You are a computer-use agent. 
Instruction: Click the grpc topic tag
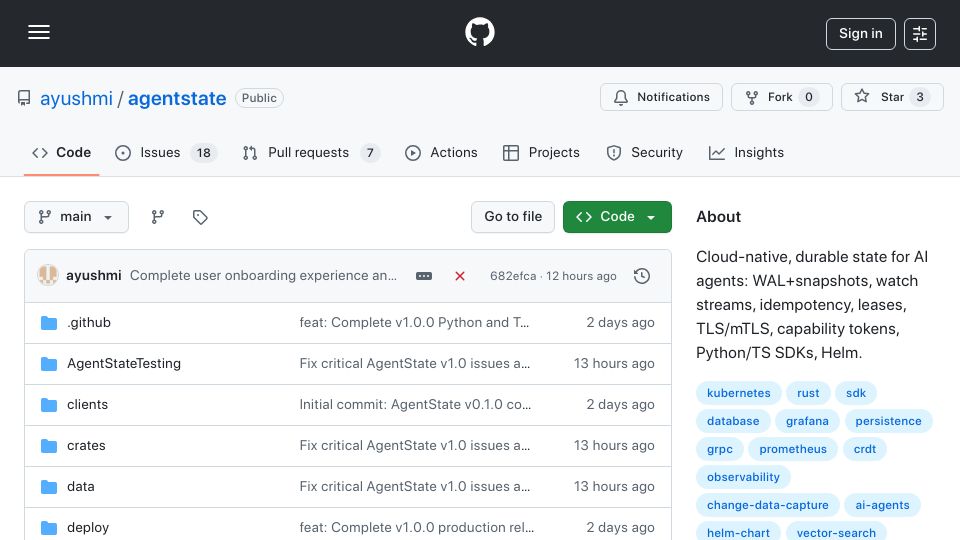point(719,449)
